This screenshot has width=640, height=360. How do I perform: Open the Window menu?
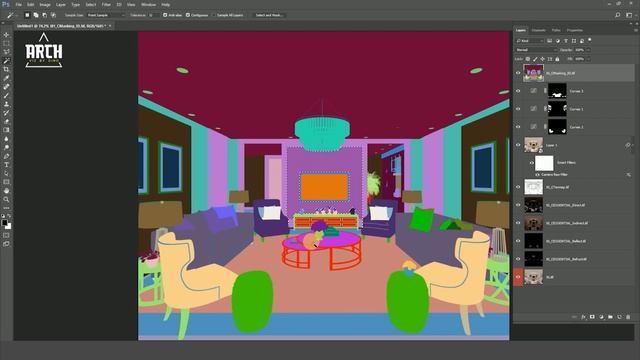[148, 4]
